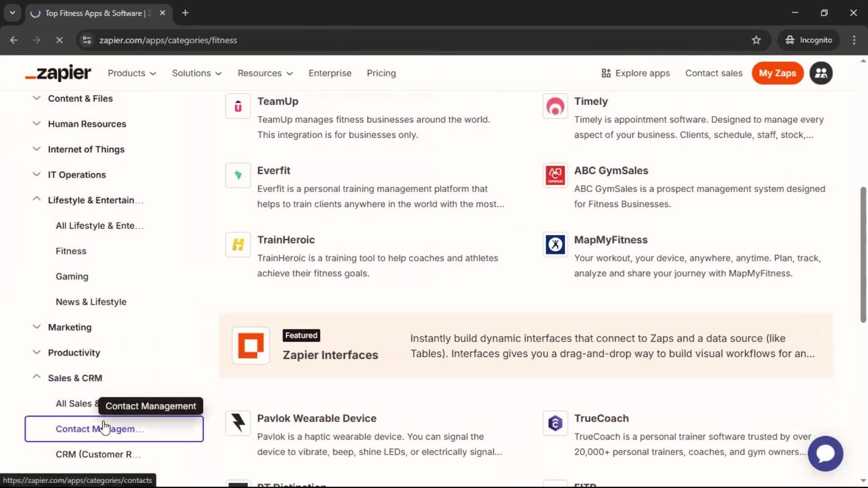Viewport: 868px width, 488px height.
Task: Open the Pavlok Wearable Device title
Action: point(316,418)
